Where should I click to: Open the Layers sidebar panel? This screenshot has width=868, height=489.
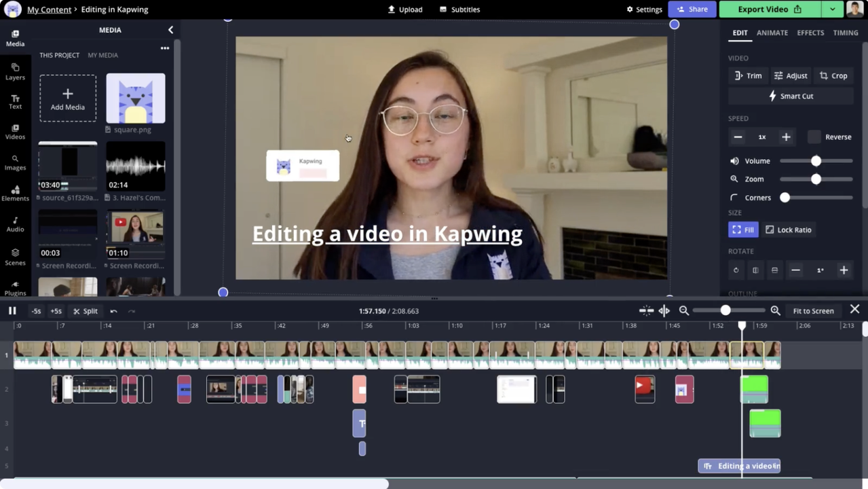click(15, 71)
